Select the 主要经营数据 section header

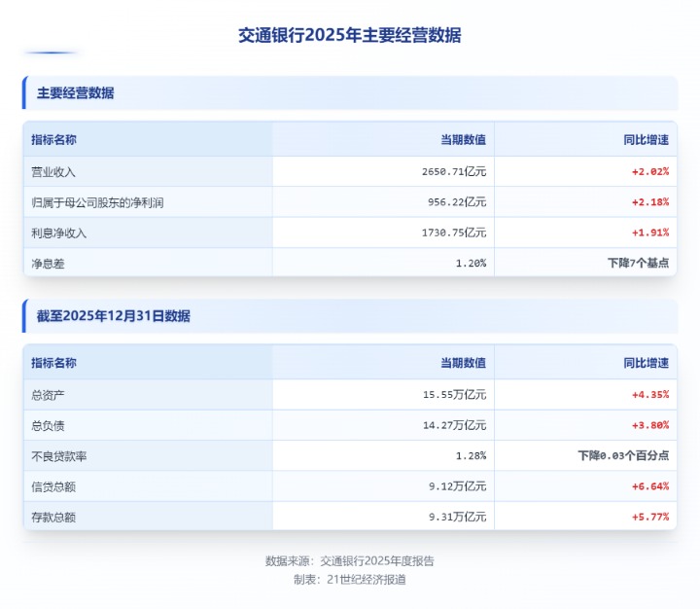pyautogui.click(x=76, y=93)
